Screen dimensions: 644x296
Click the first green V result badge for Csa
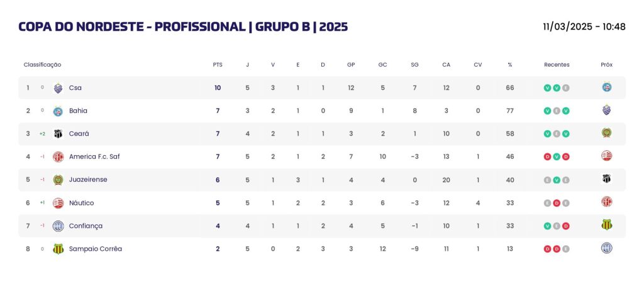[x=547, y=88]
